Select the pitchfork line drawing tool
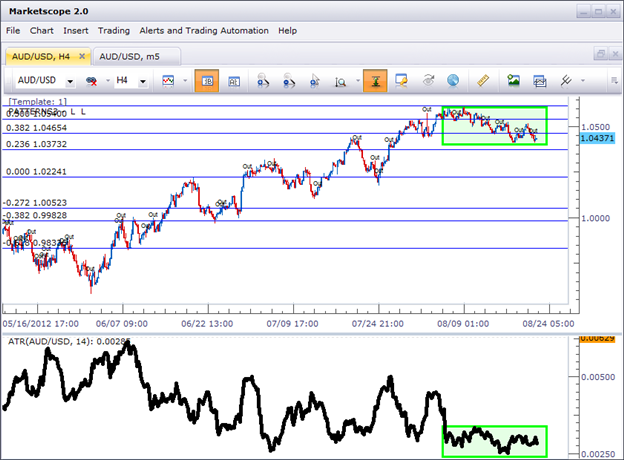 click(x=566, y=81)
